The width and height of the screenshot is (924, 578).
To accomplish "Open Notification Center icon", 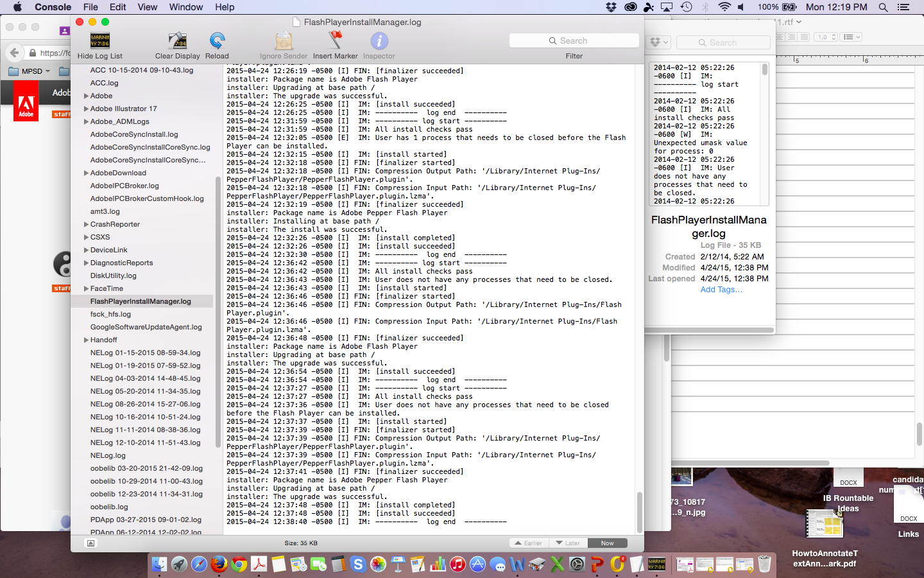I will 903,7.
